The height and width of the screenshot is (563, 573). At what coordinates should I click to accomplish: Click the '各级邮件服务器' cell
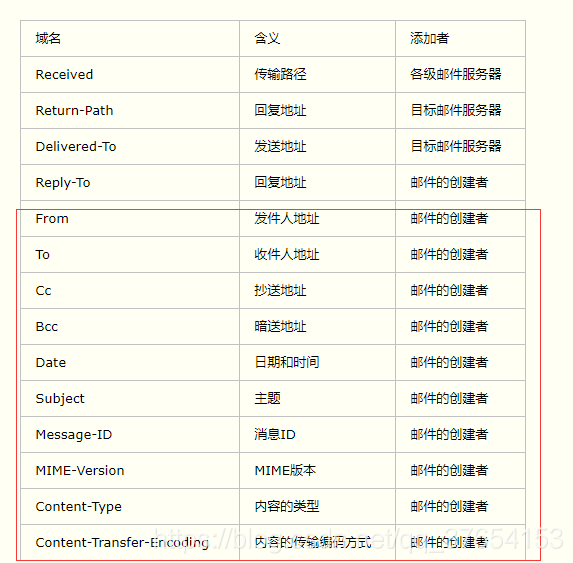click(460, 75)
